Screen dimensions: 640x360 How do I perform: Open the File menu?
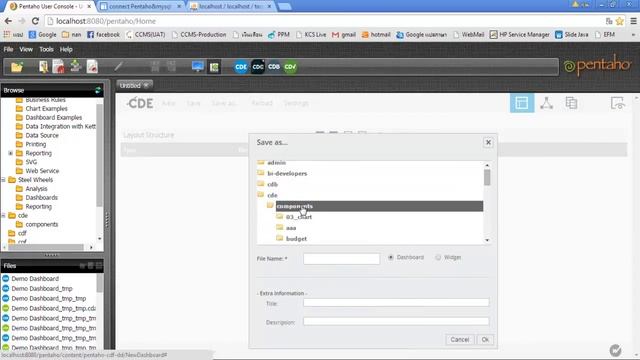click(8, 49)
